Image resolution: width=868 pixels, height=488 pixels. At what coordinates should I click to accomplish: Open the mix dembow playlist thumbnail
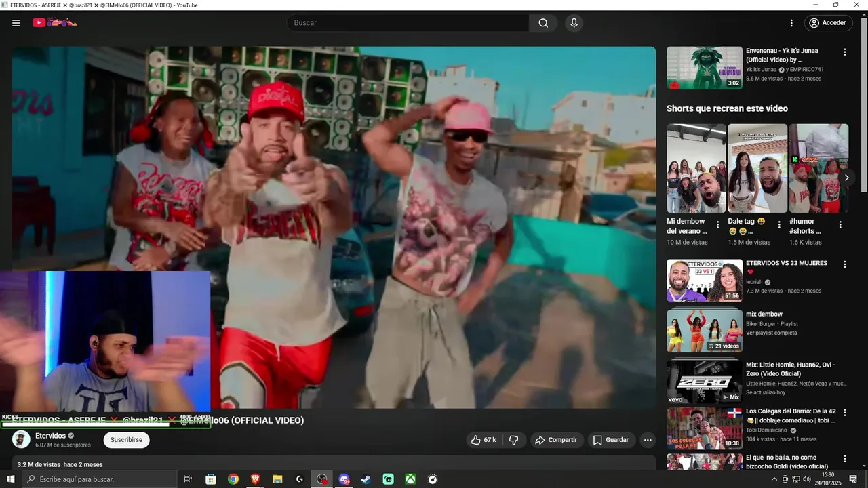[x=705, y=331]
